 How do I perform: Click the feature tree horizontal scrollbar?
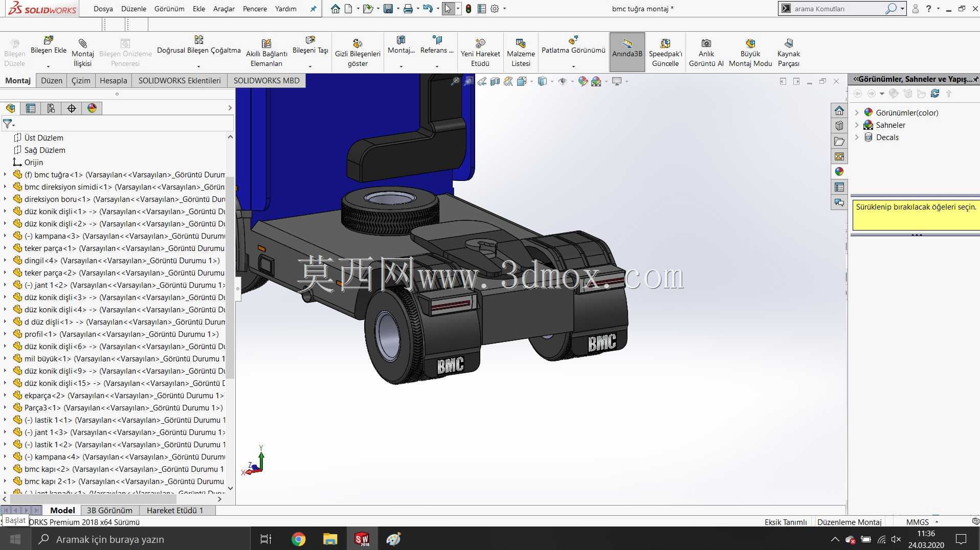pyautogui.click(x=92, y=499)
